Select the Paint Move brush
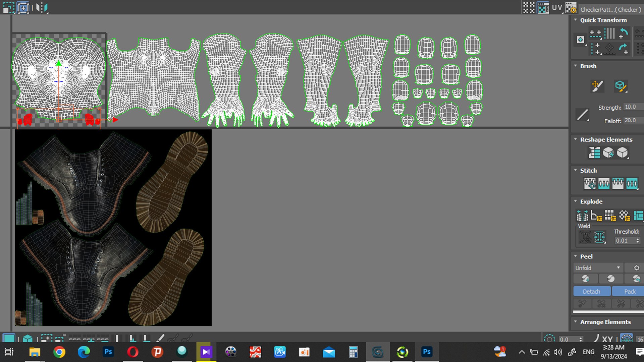 tap(597, 86)
